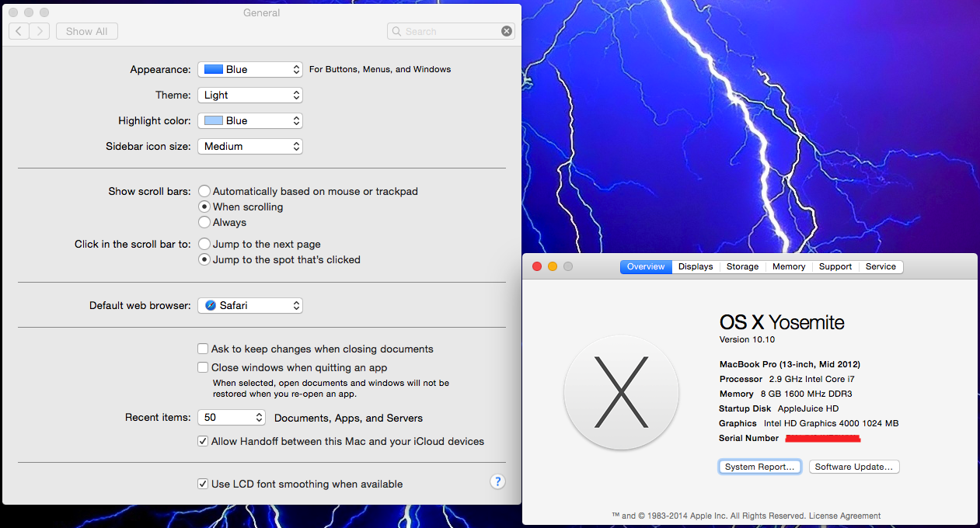The height and width of the screenshot is (528, 980).
Task: Click the General window title
Action: [262, 12]
